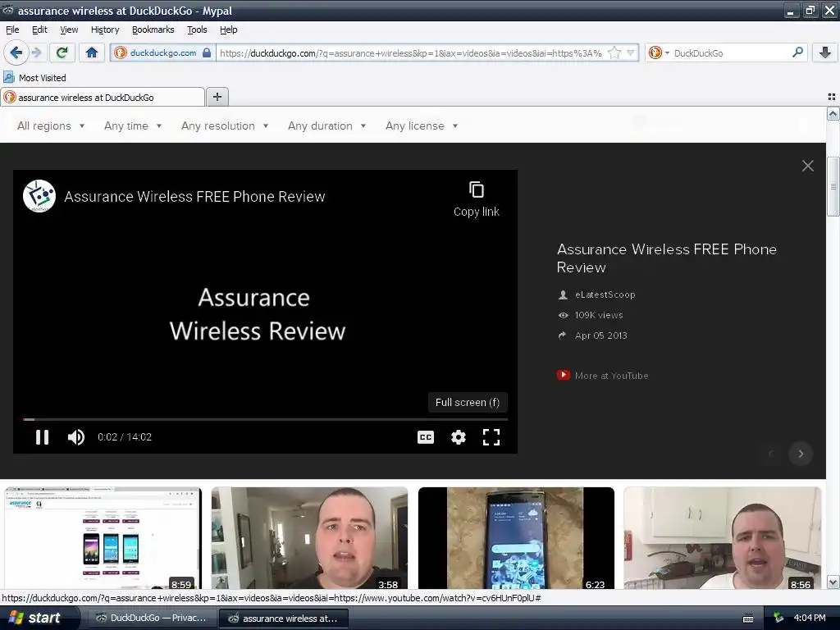Switch the video to full screen
The height and width of the screenshot is (630, 840).
491,437
